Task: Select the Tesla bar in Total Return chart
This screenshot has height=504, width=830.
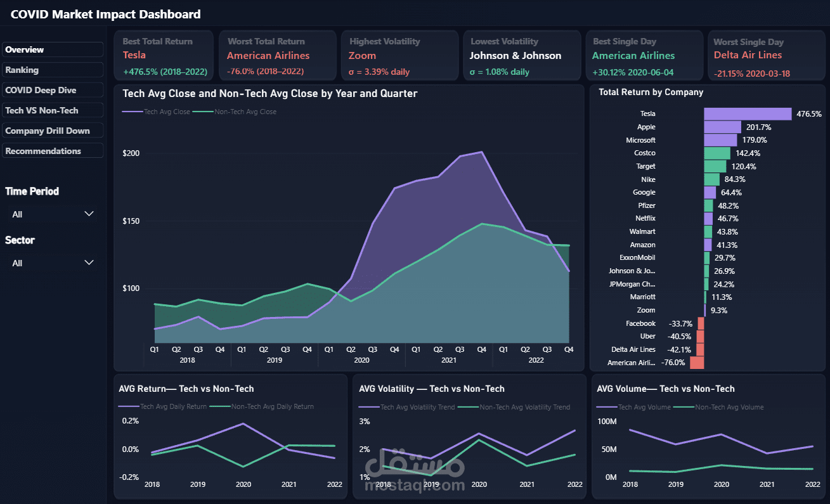Action: point(748,113)
